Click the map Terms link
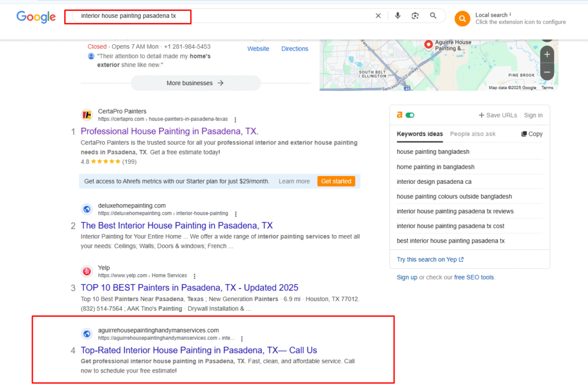The height and width of the screenshot is (388, 588). [x=547, y=88]
